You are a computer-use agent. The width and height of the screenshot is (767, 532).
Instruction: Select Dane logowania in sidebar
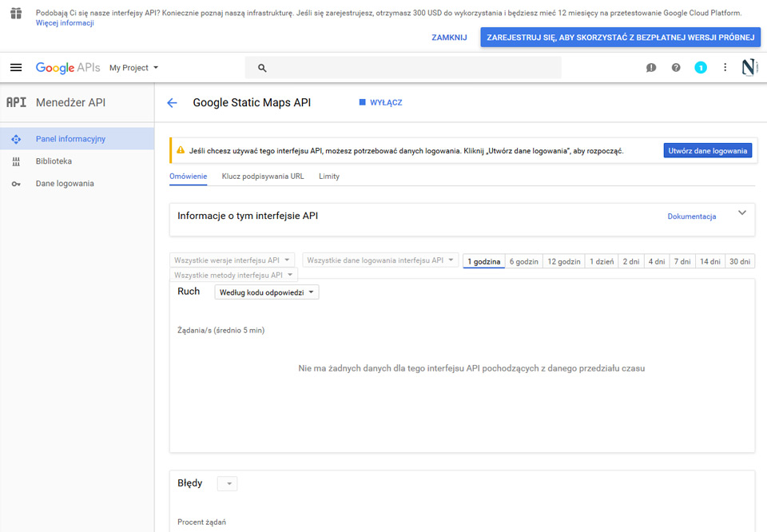point(77,184)
